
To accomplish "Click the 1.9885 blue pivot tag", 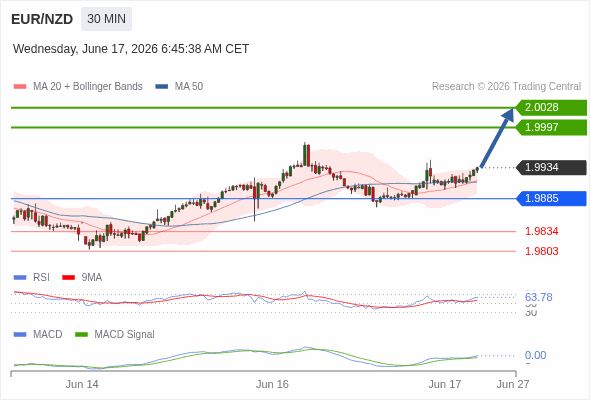I will 551,198.
